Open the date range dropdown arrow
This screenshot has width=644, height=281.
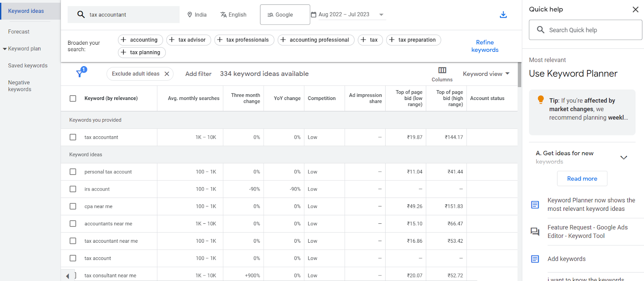[381, 15]
